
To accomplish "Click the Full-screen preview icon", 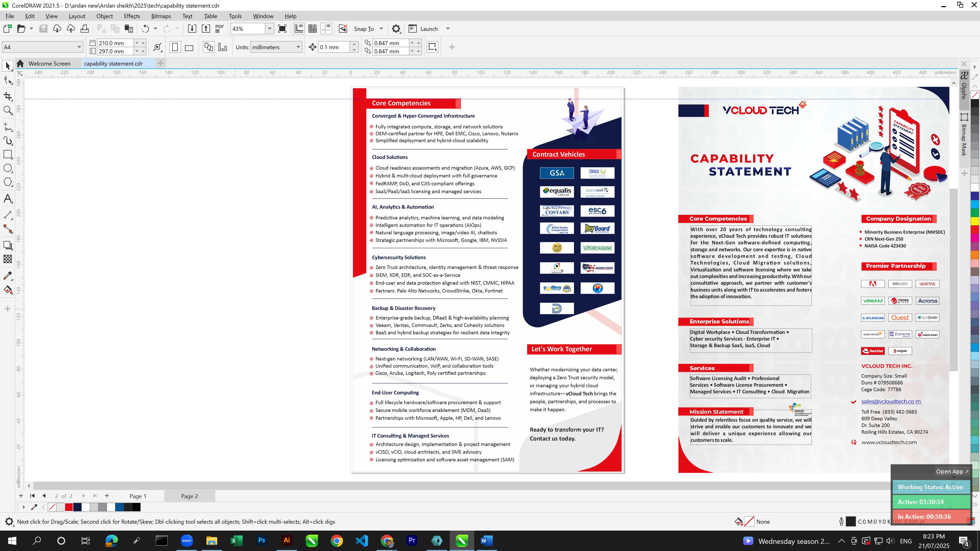I will 282,29.
